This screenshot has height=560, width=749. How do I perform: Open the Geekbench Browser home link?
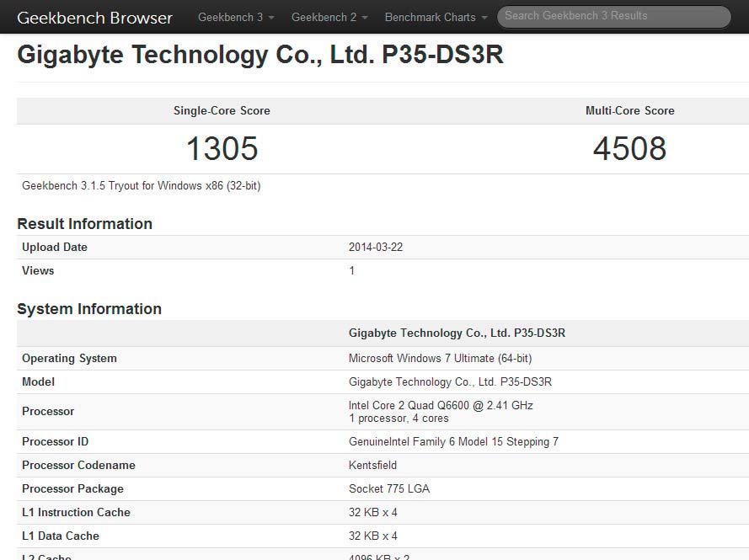[x=94, y=18]
